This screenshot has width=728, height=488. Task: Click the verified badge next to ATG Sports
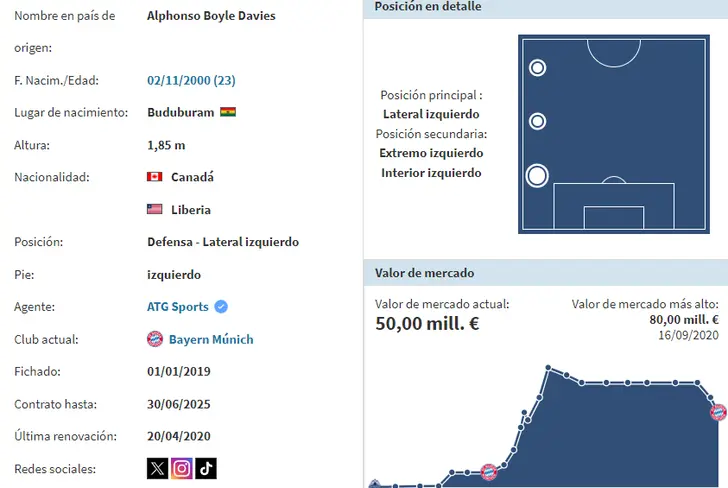pos(222,307)
